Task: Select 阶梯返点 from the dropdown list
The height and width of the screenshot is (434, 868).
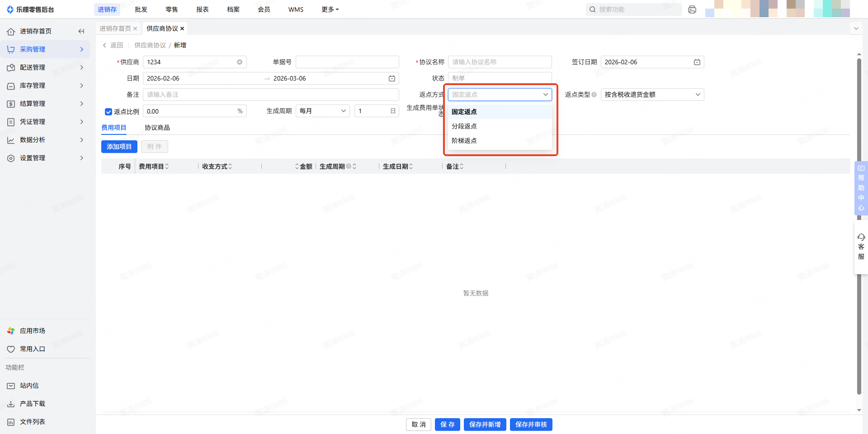Action: click(500, 141)
